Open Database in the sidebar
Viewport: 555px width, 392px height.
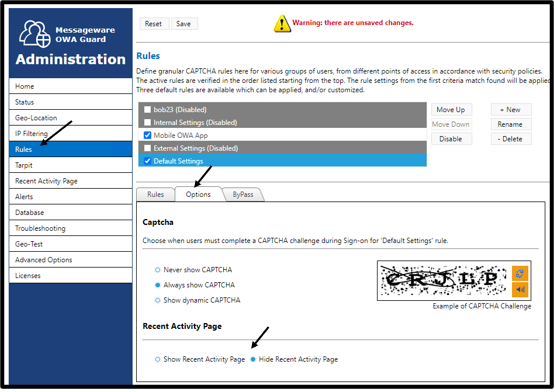pyautogui.click(x=70, y=213)
